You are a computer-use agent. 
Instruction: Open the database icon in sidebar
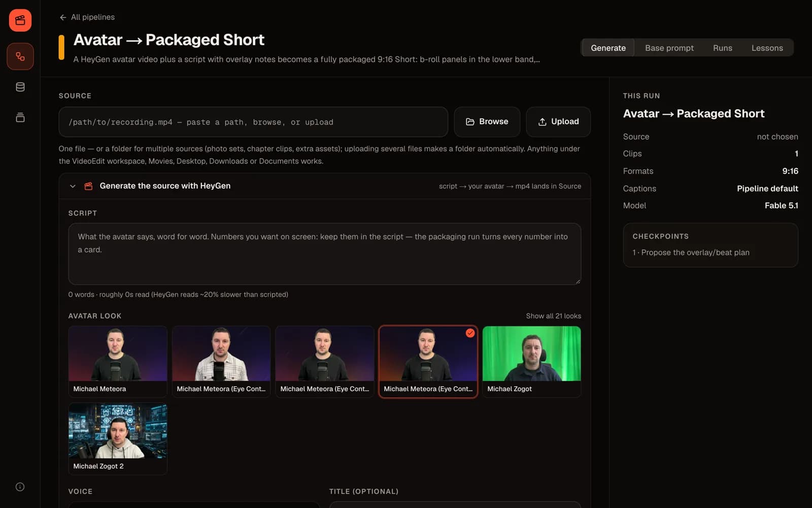point(20,87)
